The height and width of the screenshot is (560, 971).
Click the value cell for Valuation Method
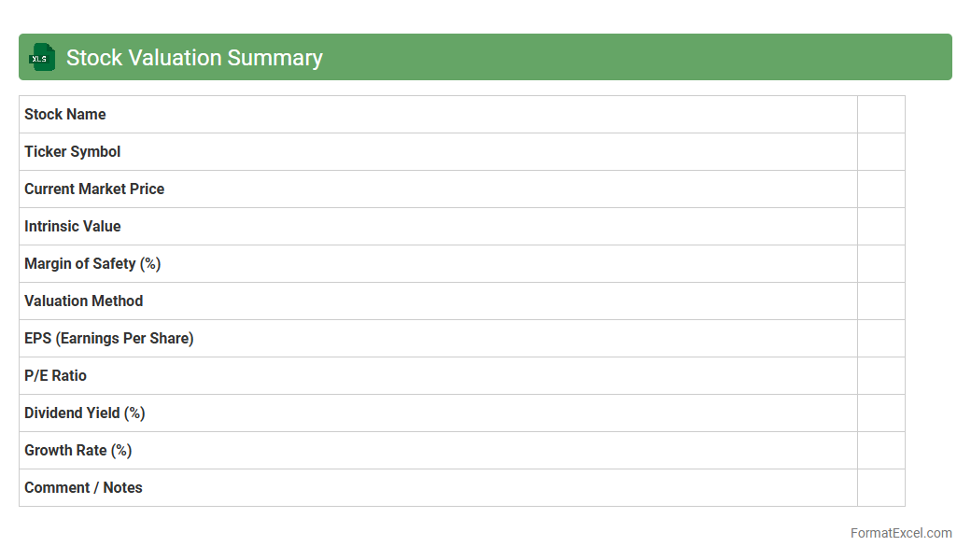[880, 301]
